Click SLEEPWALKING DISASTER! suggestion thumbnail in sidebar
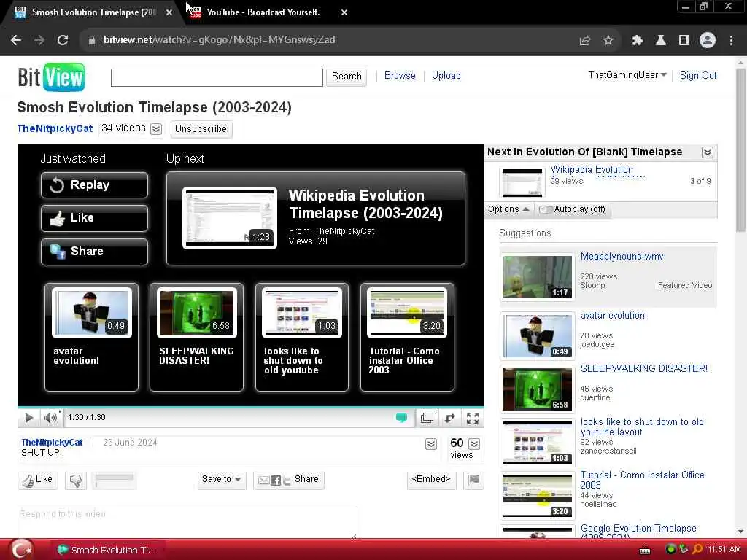747x560 pixels. tap(538, 389)
